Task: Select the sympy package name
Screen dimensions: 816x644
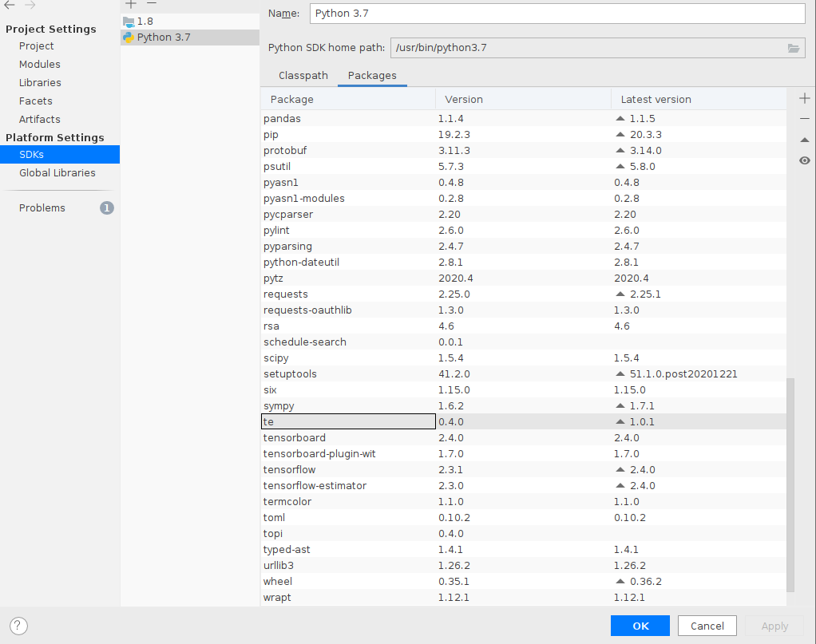Action: click(279, 406)
